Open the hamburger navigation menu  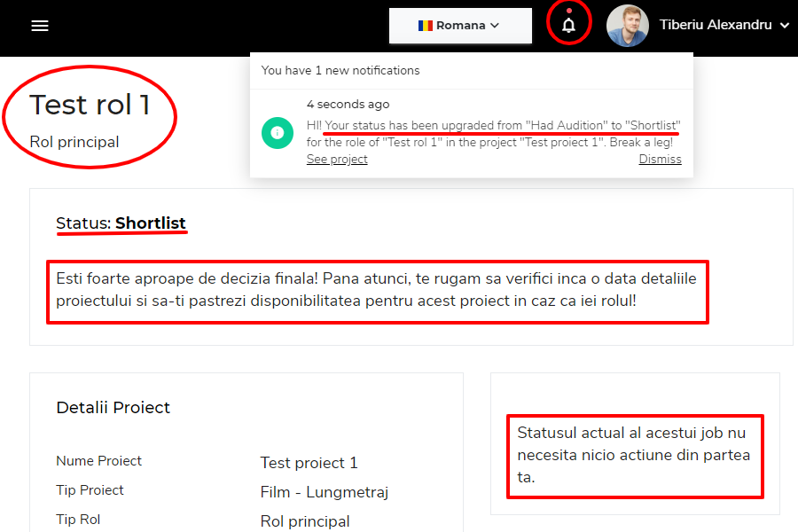click(x=40, y=26)
